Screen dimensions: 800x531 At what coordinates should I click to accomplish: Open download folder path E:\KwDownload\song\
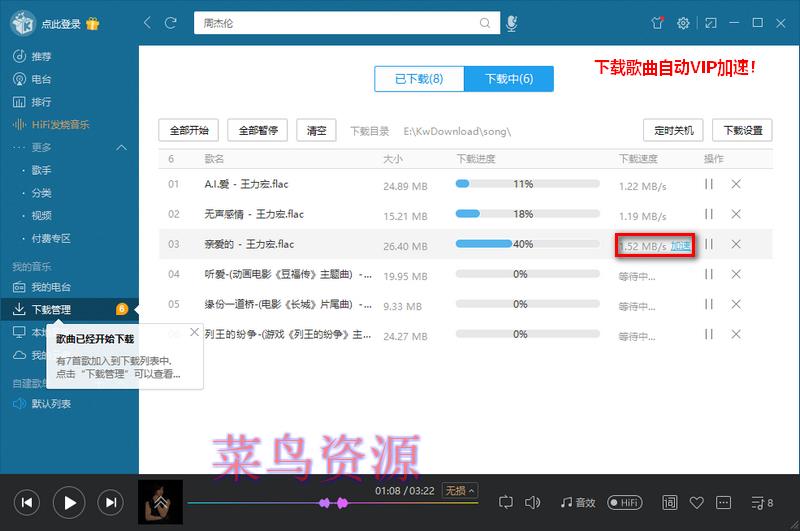coord(457,131)
